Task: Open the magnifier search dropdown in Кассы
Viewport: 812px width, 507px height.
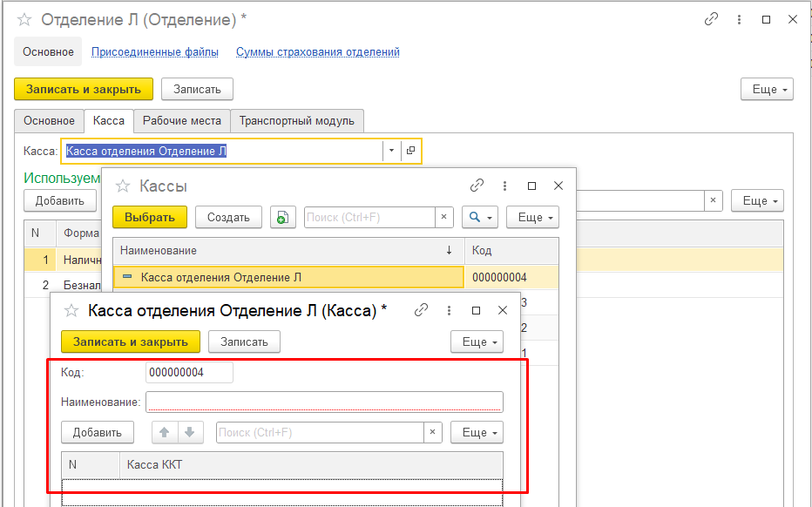Action: 480,217
